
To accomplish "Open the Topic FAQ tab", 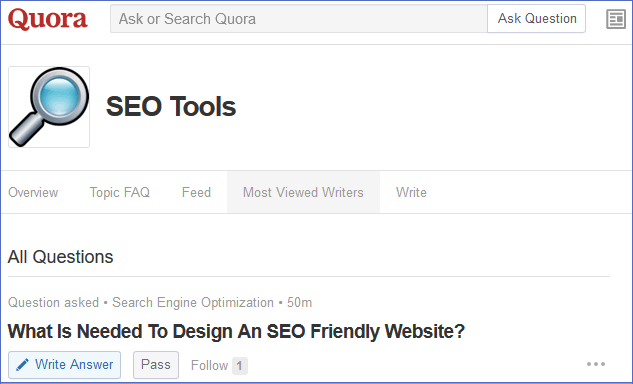I will point(119,192).
